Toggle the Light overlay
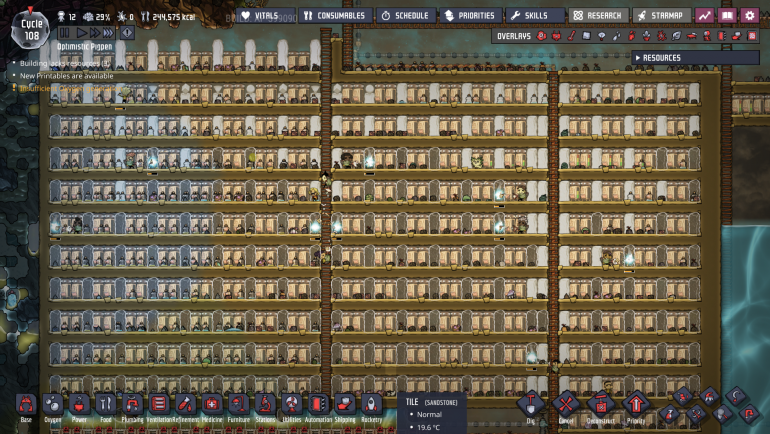770x434 pixels. (x=601, y=36)
